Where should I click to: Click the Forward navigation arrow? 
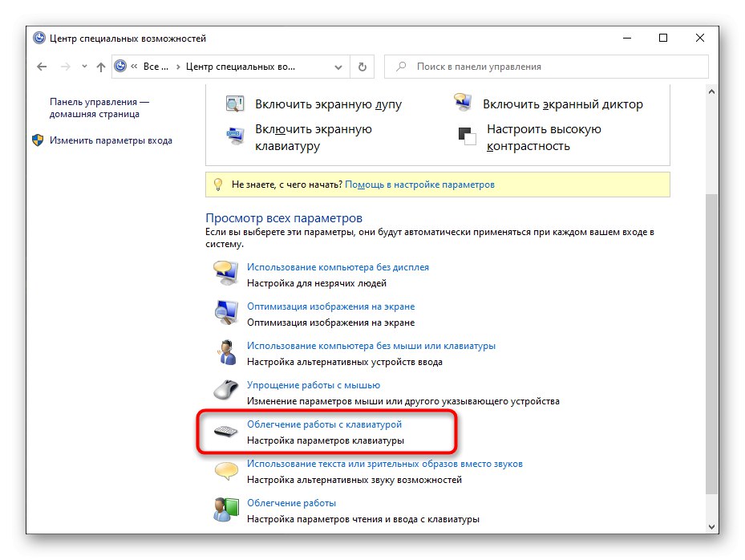click(66, 67)
